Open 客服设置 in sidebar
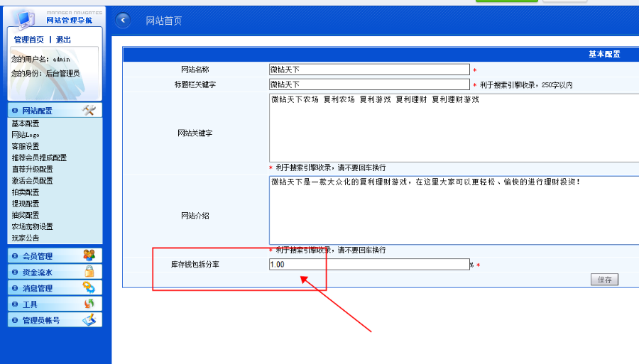The image size is (639, 364). coord(26,146)
